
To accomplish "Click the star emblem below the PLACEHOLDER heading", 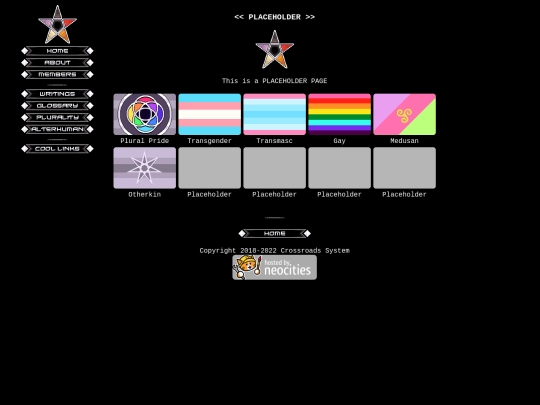I will [274, 49].
